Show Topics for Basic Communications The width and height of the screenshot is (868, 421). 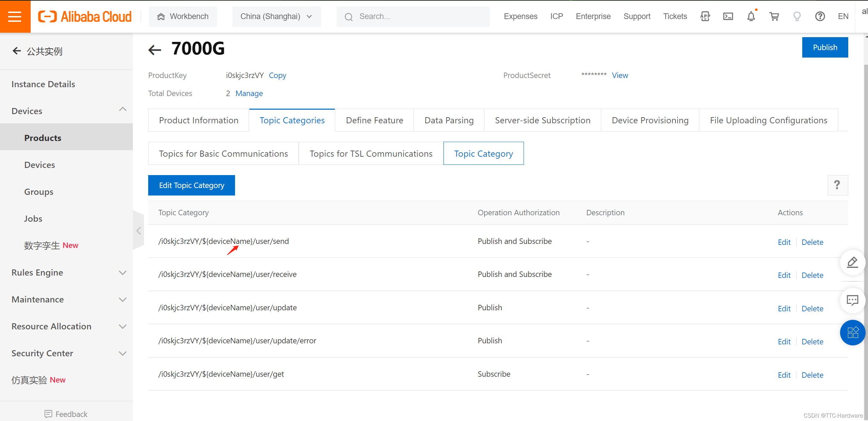pyautogui.click(x=223, y=154)
